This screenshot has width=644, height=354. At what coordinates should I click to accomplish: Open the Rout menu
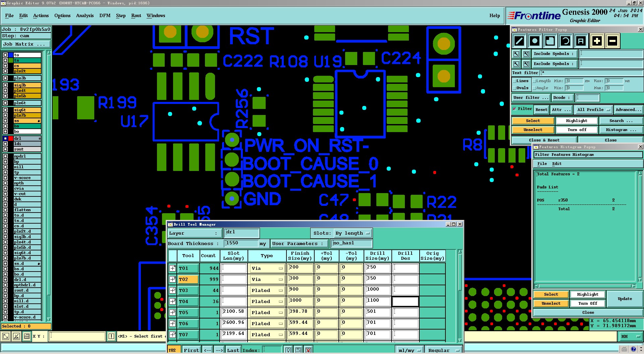tap(136, 16)
